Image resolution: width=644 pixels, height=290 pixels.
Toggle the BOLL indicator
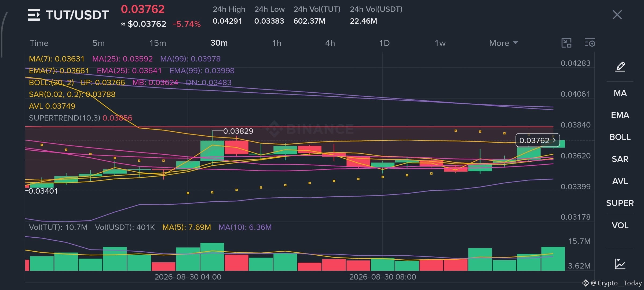click(x=620, y=137)
